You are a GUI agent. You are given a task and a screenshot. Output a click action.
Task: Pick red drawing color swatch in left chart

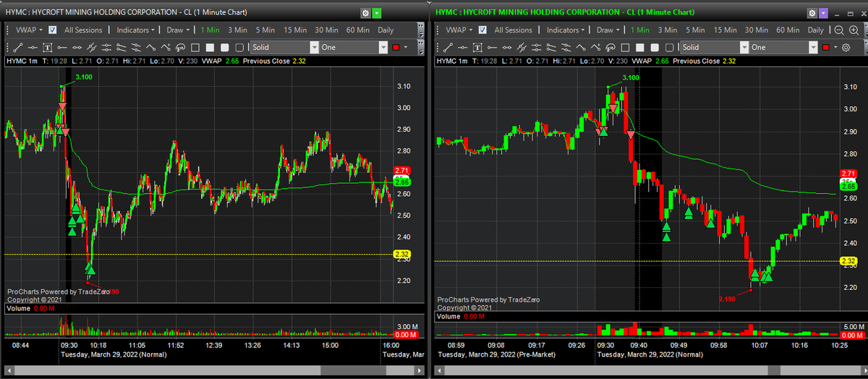pyautogui.click(x=396, y=47)
